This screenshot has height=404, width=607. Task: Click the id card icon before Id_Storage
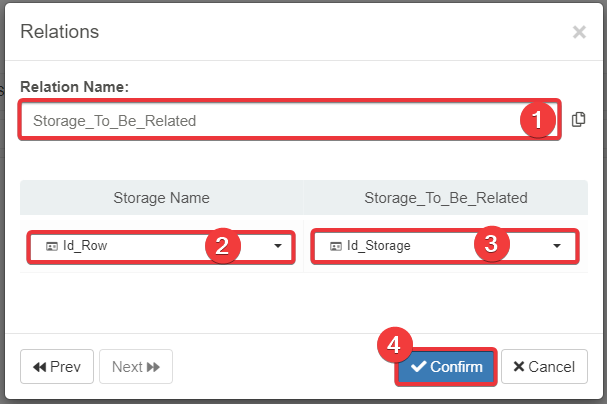[336, 246]
